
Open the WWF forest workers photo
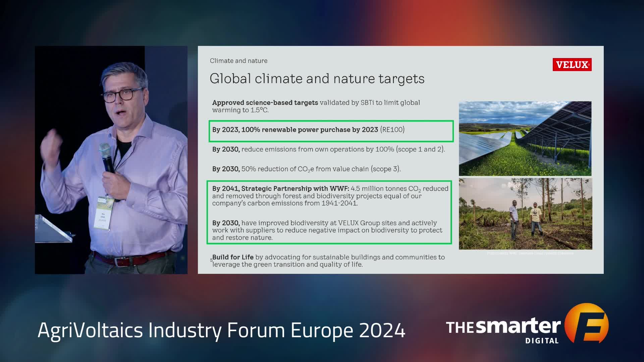525,214
